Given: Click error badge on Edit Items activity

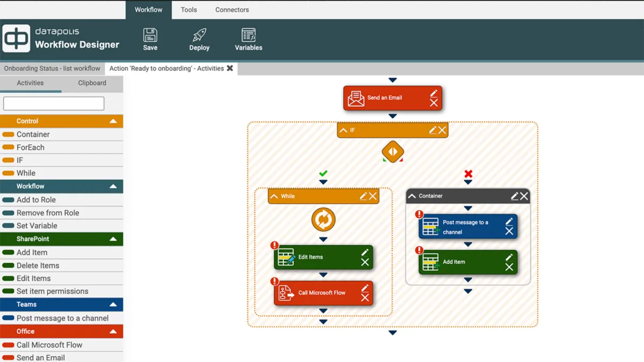Looking at the screenshot, I should (274, 245).
